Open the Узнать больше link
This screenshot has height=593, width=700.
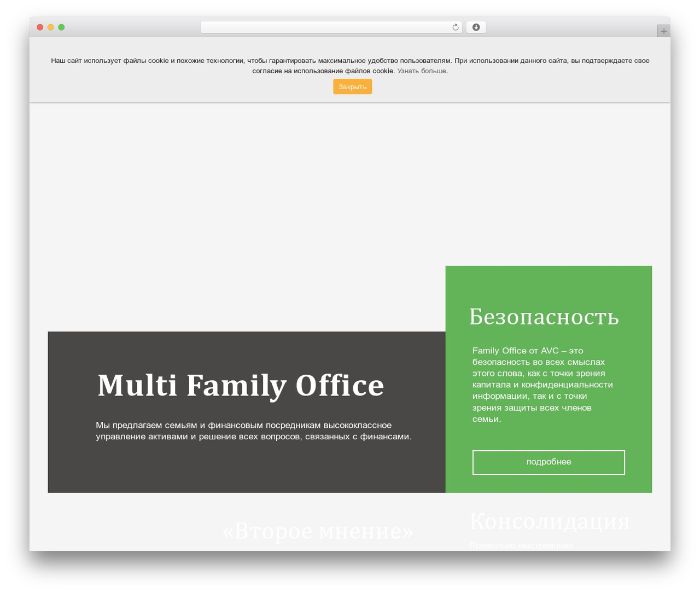coord(422,71)
